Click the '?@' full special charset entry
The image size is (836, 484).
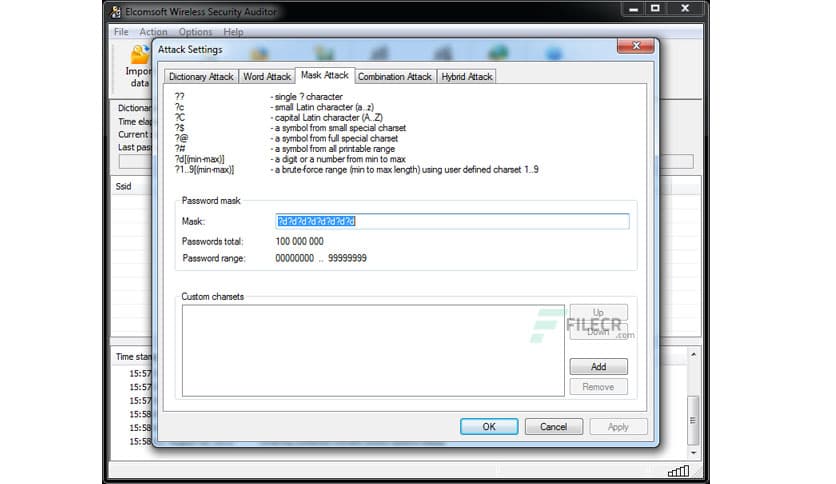pos(181,138)
